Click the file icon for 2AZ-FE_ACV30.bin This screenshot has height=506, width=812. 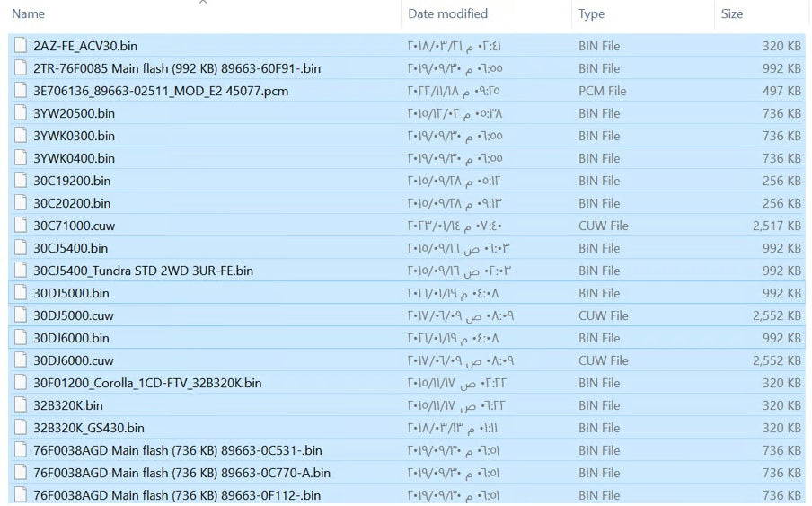21,46
